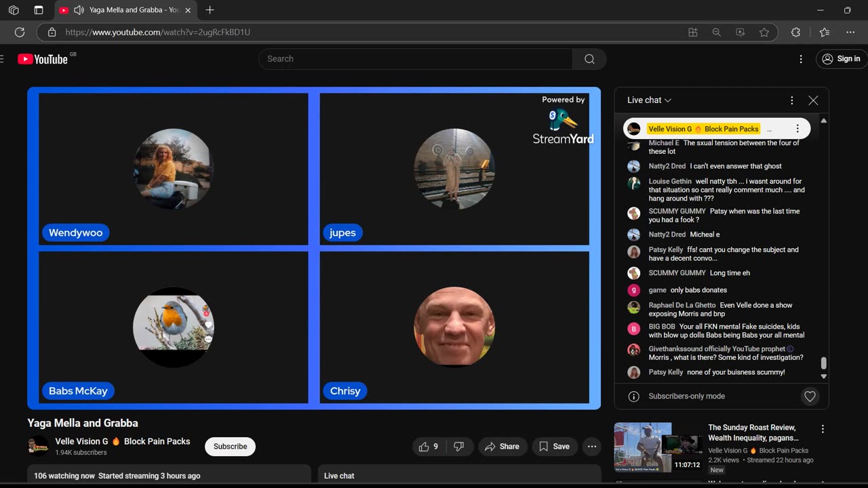This screenshot has width=868, height=488.
Task: Click browser media/reader icon in address bar
Action: (x=741, y=32)
